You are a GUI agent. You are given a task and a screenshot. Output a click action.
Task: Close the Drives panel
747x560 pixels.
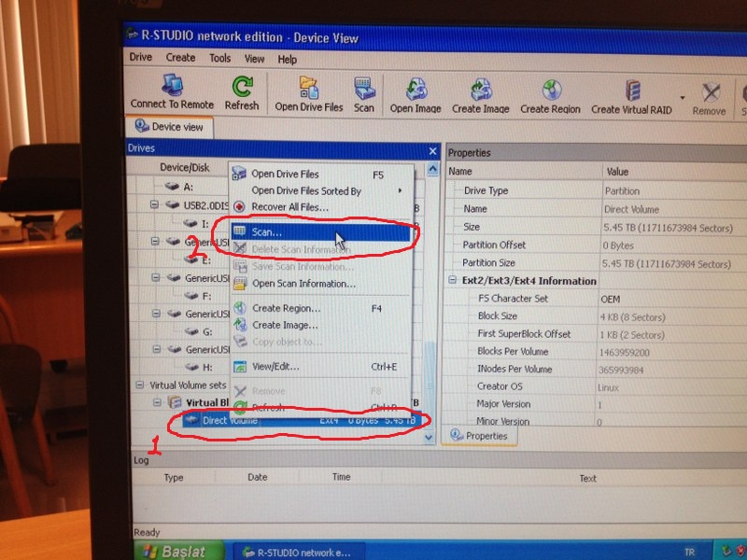pyautogui.click(x=432, y=151)
